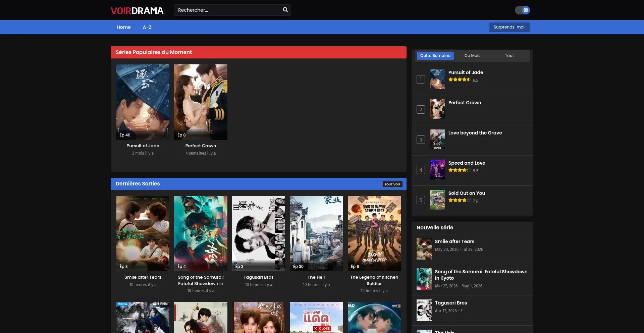Screen dimensions: 644x333
Task: Open Speed and Love in weekly ranking
Action: point(467,163)
